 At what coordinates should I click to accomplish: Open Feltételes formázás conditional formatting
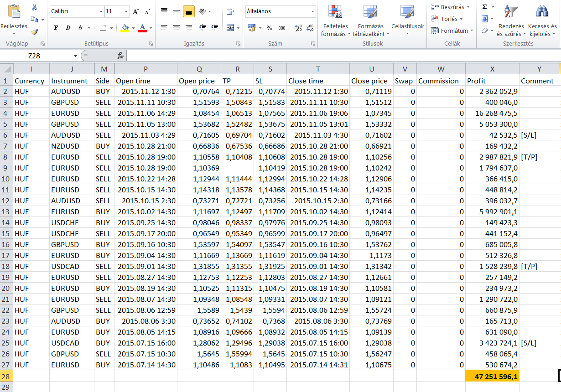335,21
